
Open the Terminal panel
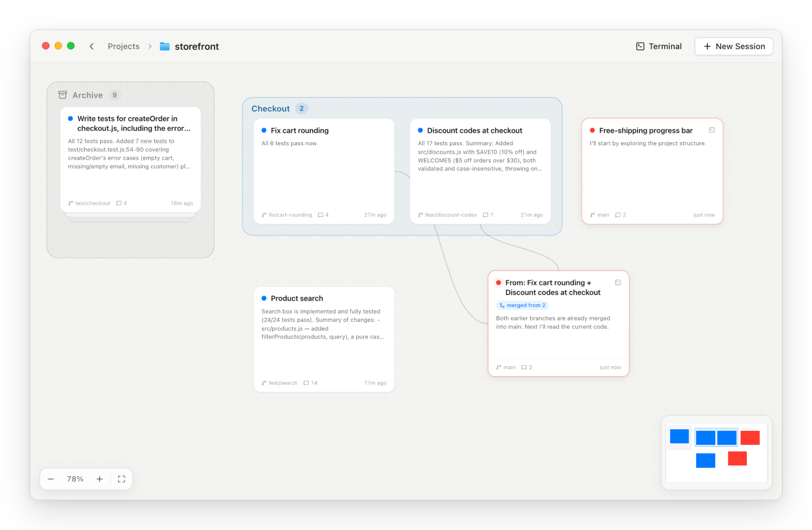(x=659, y=46)
